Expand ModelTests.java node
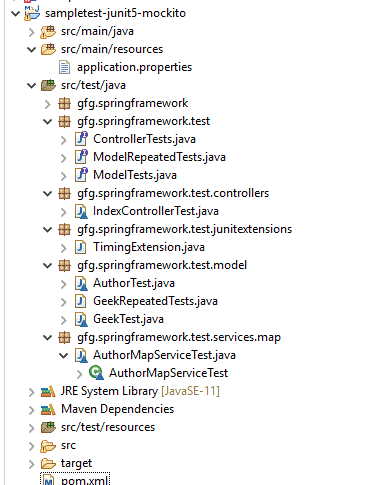 pos(64,176)
